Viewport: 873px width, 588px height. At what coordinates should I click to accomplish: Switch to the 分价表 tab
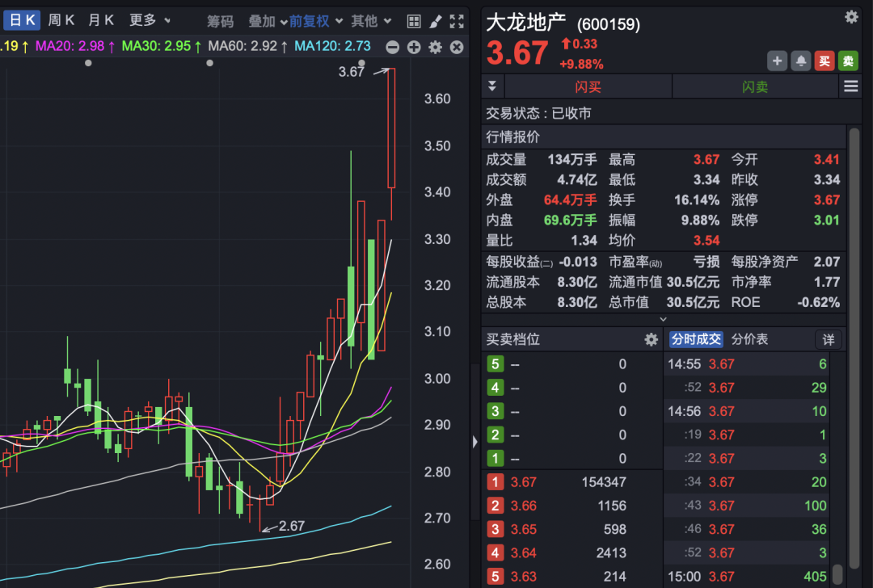[749, 340]
